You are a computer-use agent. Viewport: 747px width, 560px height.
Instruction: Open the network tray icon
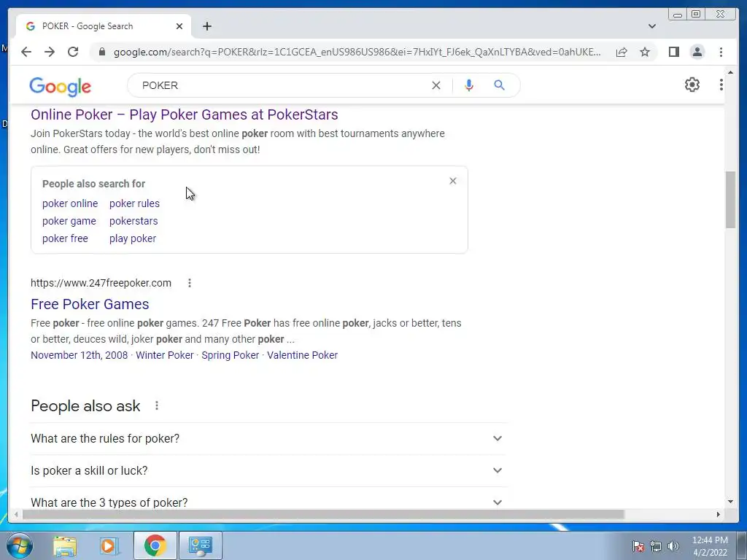coord(656,546)
